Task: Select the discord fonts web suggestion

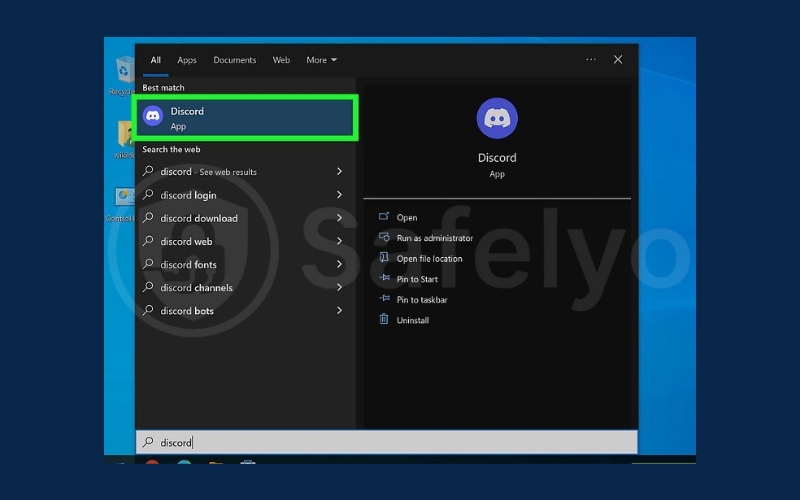Action: tap(189, 265)
